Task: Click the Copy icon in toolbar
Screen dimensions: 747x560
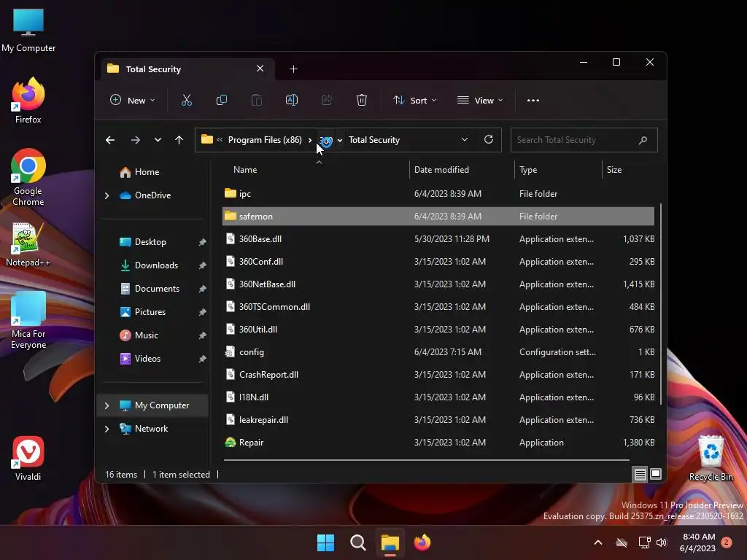Action: point(222,101)
